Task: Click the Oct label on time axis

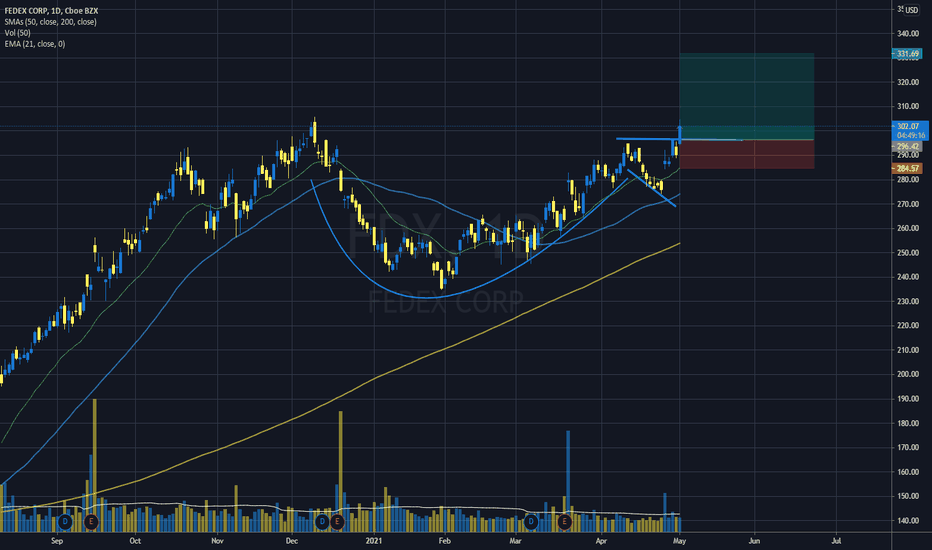Action: tap(135, 541)
